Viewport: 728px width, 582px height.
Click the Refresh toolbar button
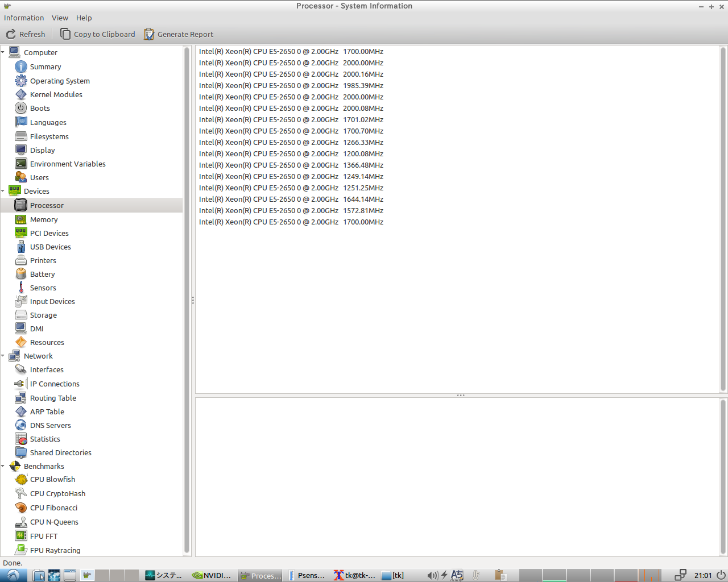[x=26, y=34]
